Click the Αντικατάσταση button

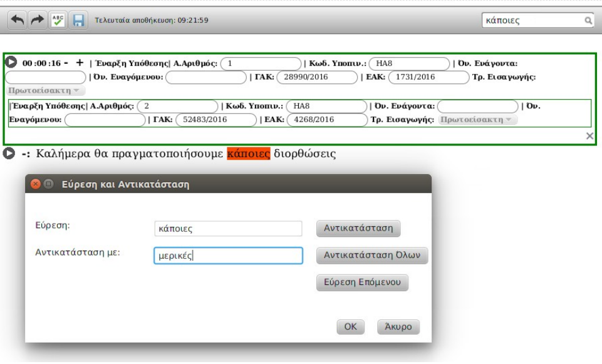(358, 228)
